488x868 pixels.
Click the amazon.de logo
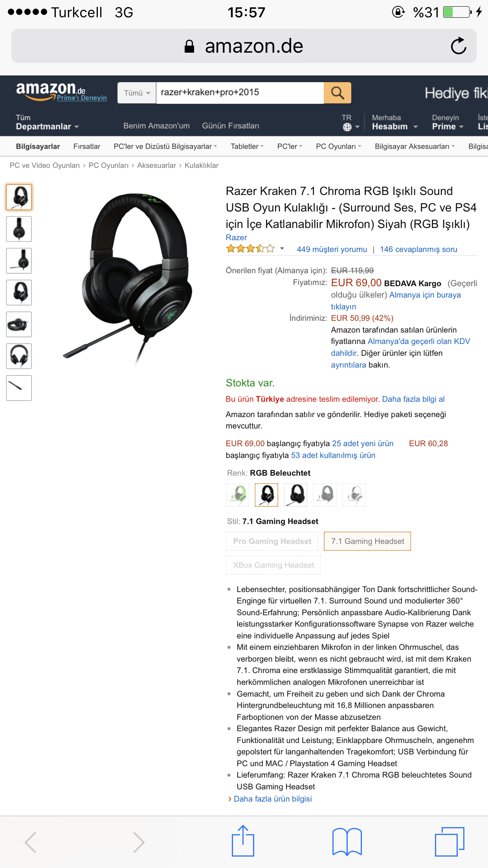point(61,91)
